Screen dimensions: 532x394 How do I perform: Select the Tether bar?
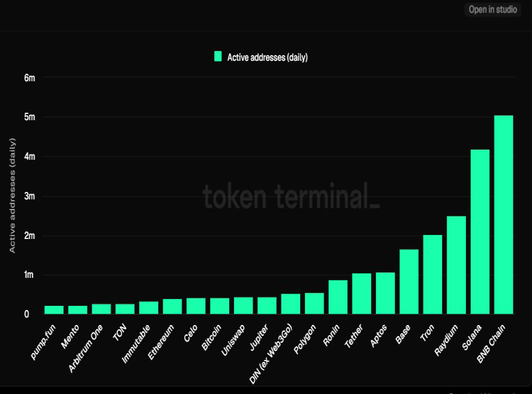coord(361,294)
